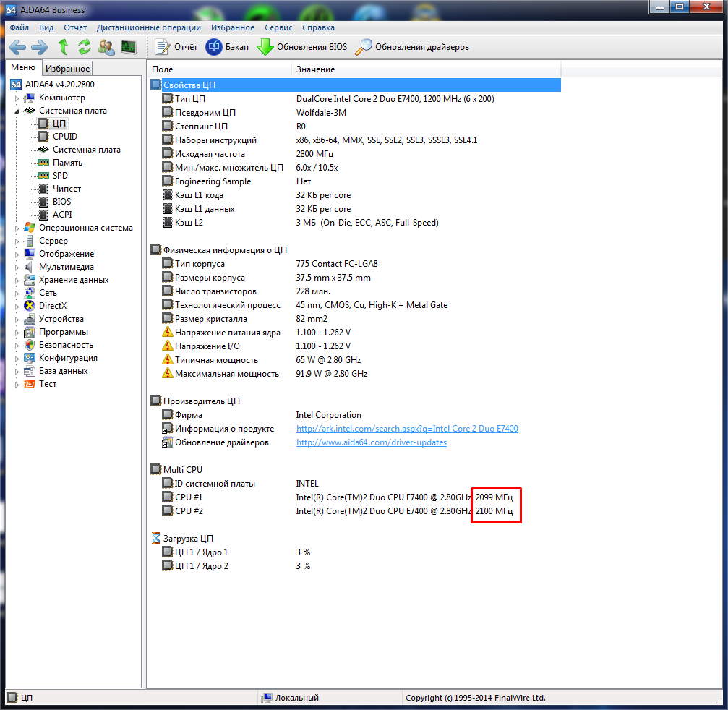Click the Компьютер monitor icon

point(29,98)
